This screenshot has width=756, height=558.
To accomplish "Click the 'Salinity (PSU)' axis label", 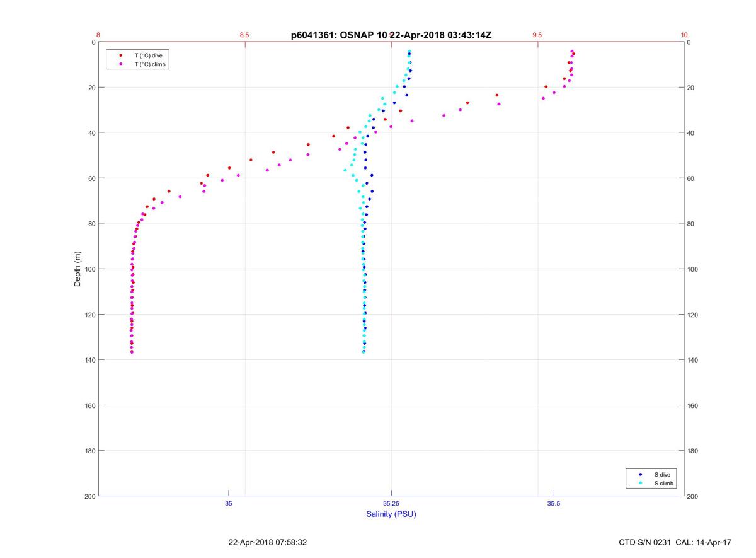I will [x=391, y=514].
